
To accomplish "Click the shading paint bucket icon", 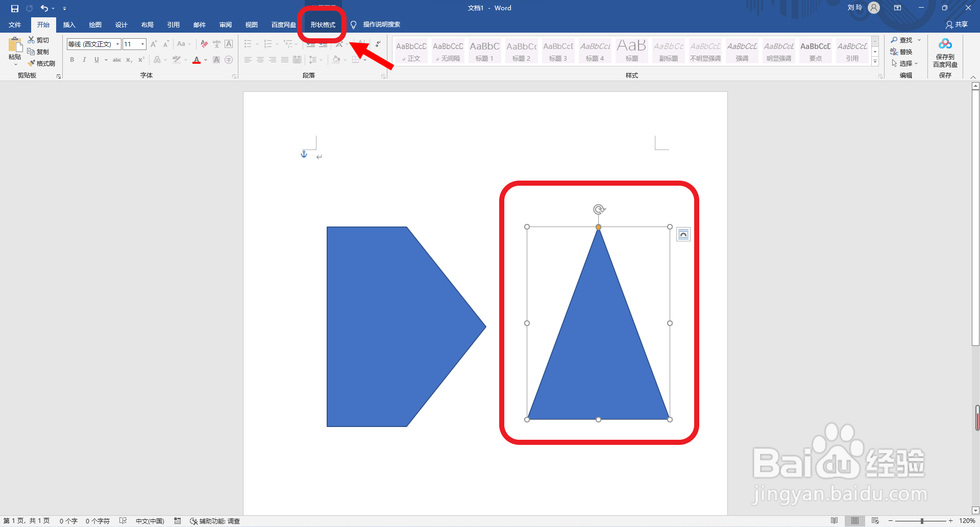I will (x=336, y=60).
